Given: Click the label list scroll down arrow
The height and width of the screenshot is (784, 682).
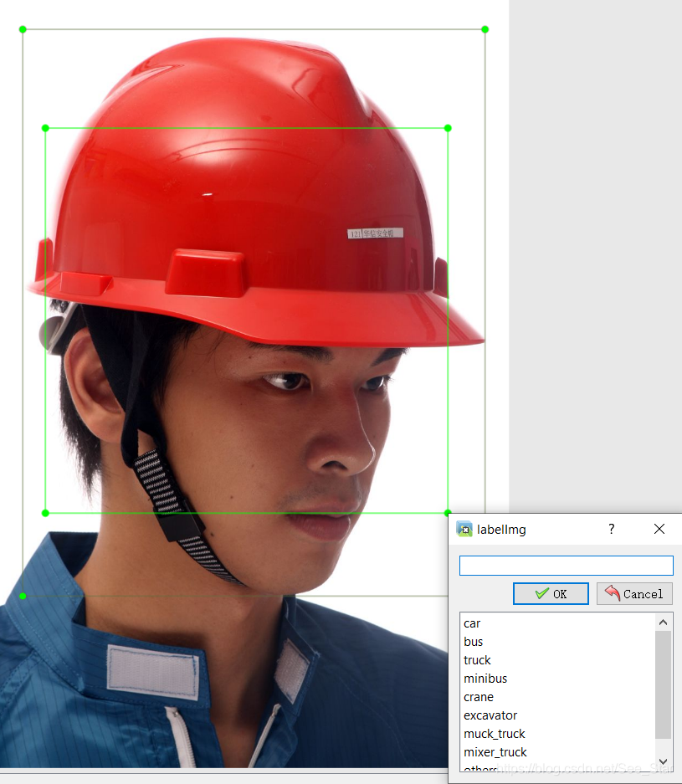Looking at the screenshot, I should 663,761.
